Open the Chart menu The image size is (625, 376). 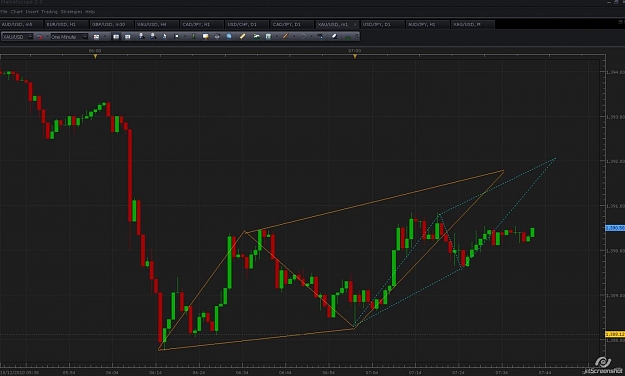coord(17,12)
